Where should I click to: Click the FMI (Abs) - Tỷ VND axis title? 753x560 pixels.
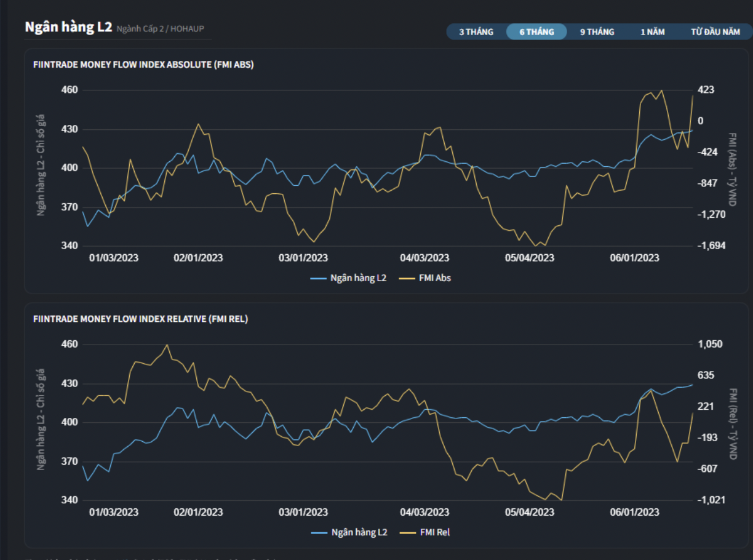(732, 168)
